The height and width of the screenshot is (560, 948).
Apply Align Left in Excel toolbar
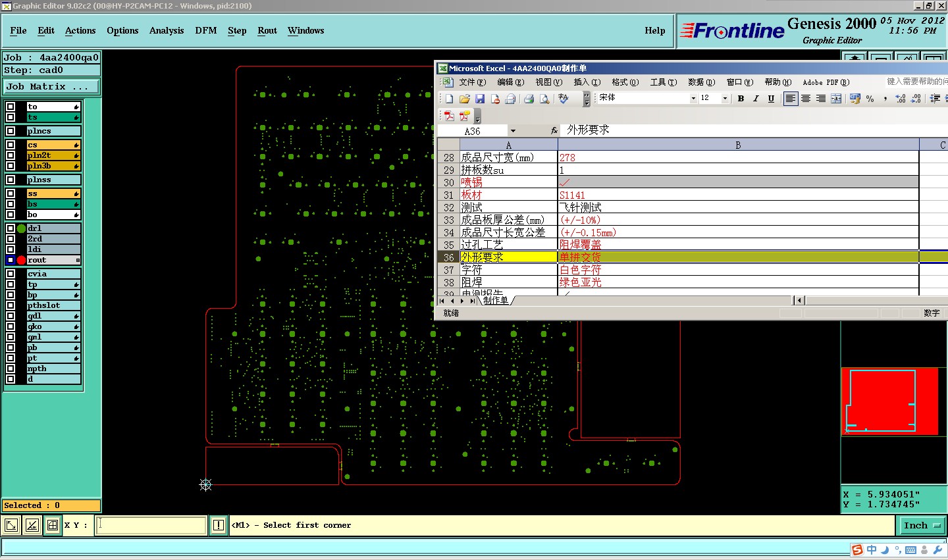tap(791, 99)
